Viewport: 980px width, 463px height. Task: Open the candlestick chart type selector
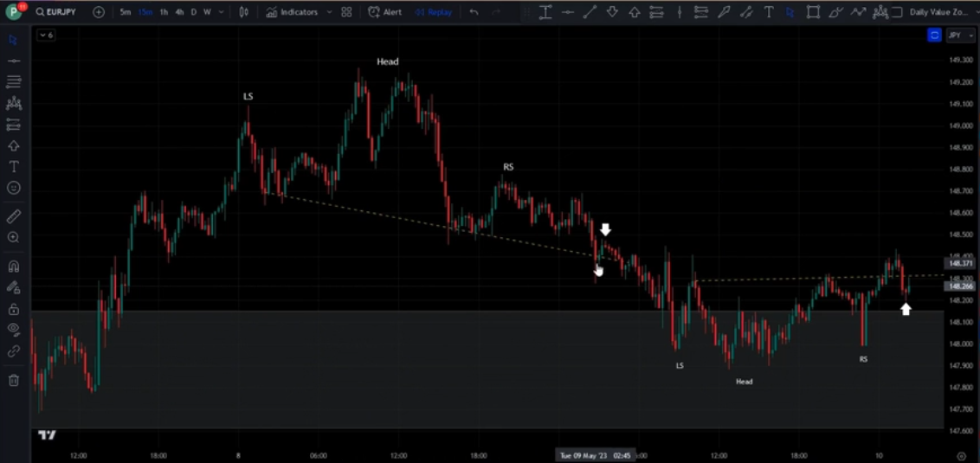[x=244, y=12]
